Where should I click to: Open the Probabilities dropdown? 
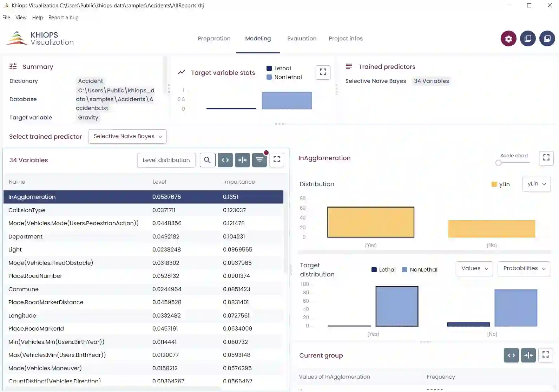(x=524, y=269)
